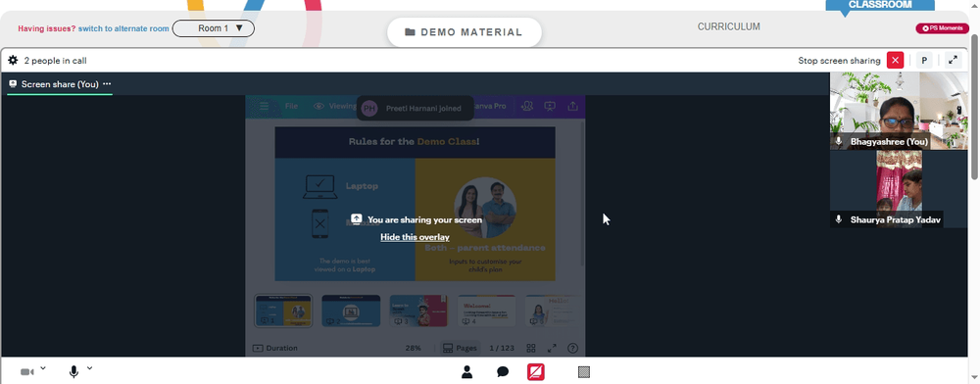Open Canva help question mark
The height and width of the screenshot is (384, 980).
click(x=572, y=348)
